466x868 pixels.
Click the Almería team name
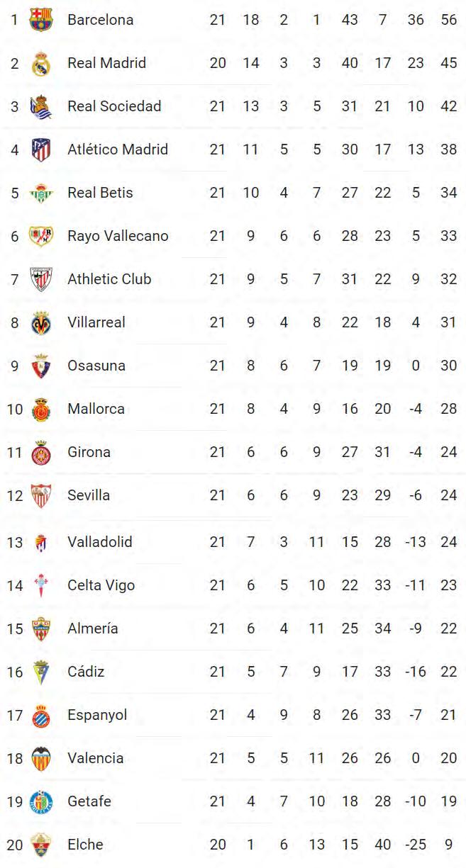tap(93, 629)
